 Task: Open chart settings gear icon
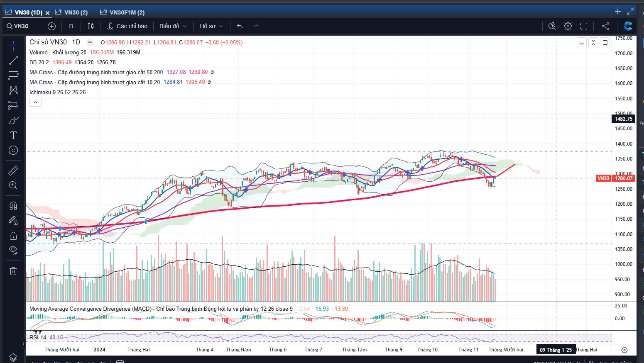pyautogui.click(x=568, y=26)
